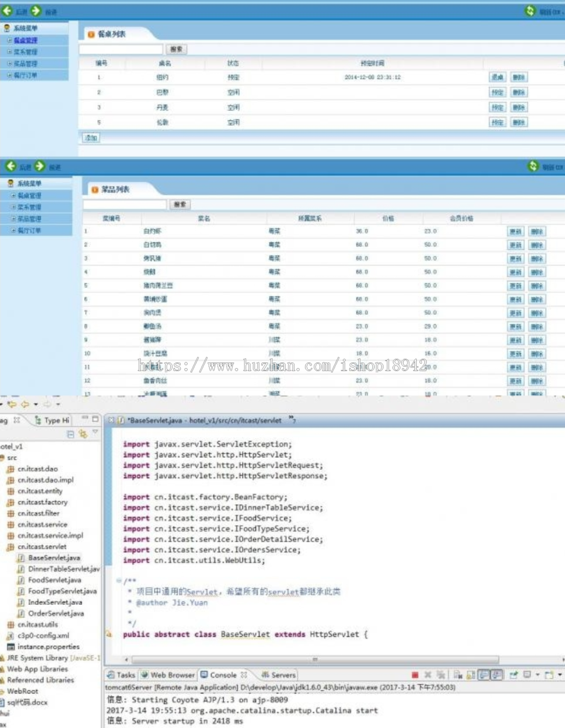Switch to the Servers tab
The image size is (565, 728).
278,675
